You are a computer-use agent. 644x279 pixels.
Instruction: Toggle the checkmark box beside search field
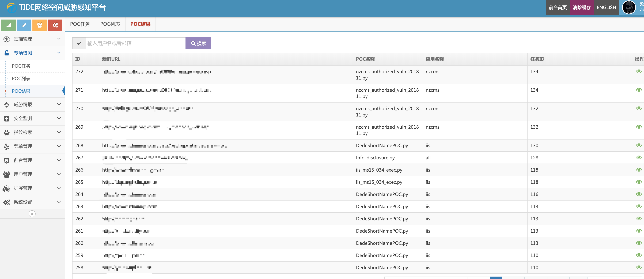click(79, 43)
